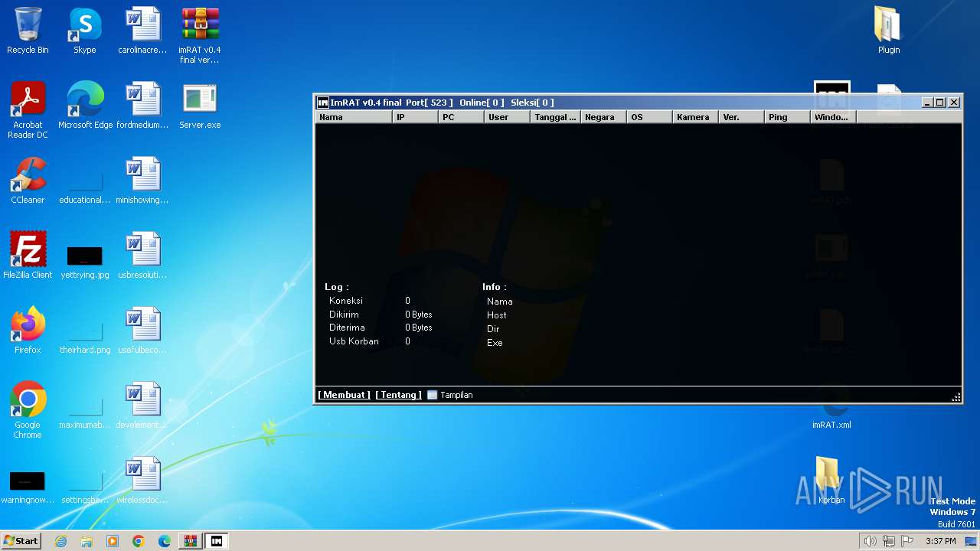Click the taskbar clock showing 3:37 PM

coord(940,541)
